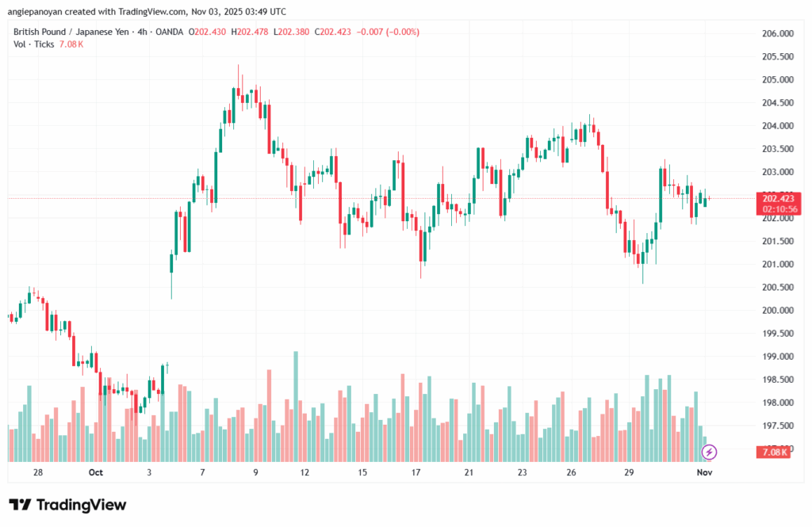Select the Nov marker on time axis
The width and height of the screenshot is (812, 527).
705,472
